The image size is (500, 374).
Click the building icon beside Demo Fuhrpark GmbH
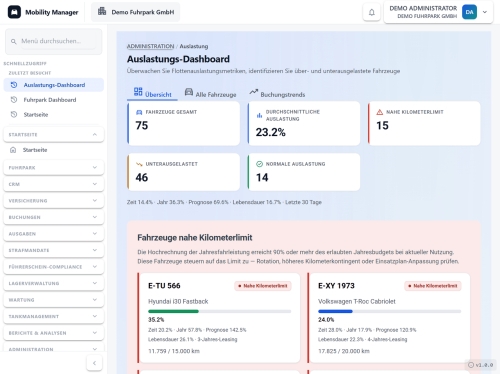[102, 12]
